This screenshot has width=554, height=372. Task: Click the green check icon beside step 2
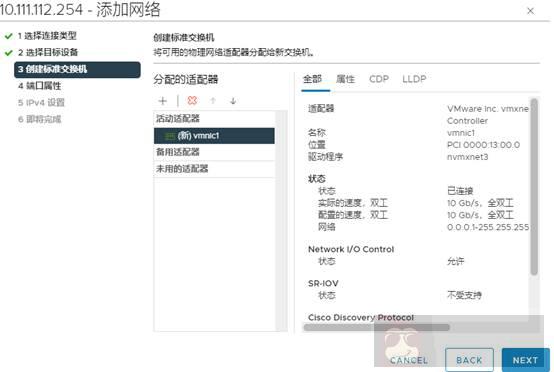click(x=8, y=53)
